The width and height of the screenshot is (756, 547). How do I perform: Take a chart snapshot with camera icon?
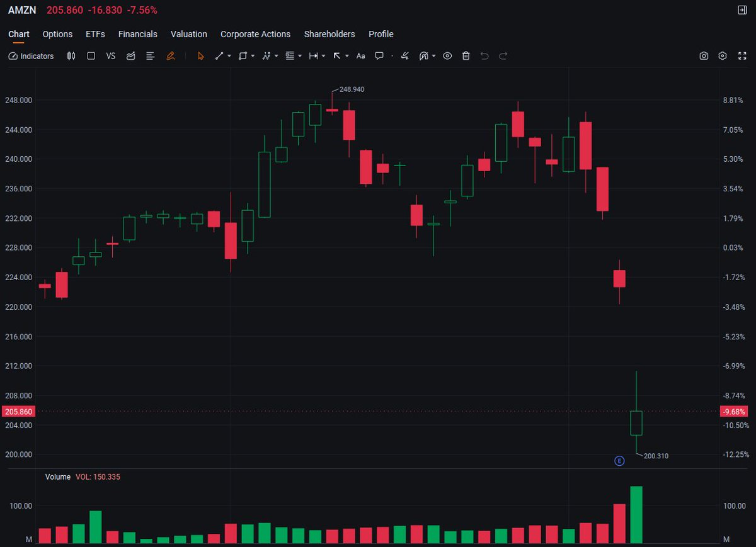tap(704, 56)
